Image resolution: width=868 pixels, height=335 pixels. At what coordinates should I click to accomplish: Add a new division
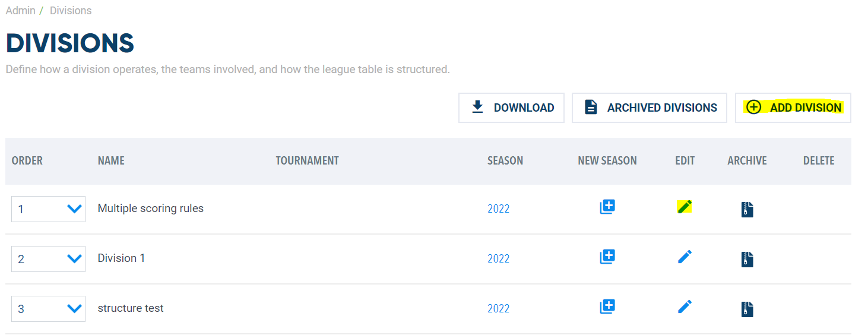click(x=793, y=108)
